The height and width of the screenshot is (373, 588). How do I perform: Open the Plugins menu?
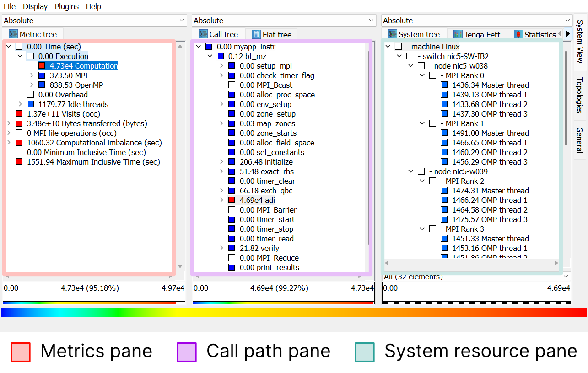click(67, 6)
